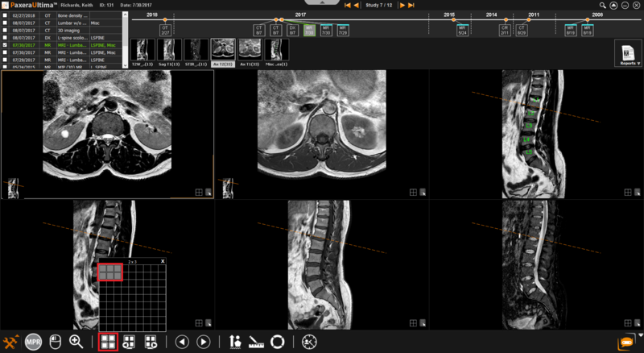Jump to the next study arrow

click(x=402, y=5)
